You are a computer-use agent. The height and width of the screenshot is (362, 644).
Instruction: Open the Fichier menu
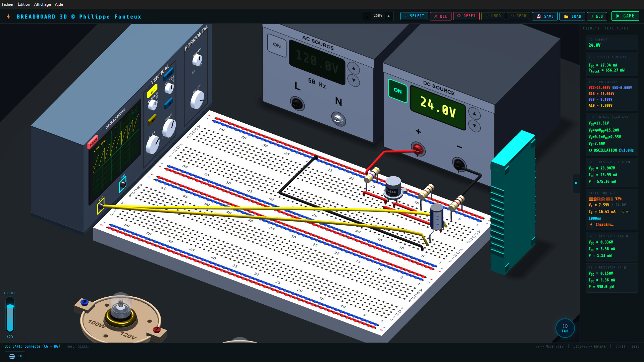pos(8,4)
